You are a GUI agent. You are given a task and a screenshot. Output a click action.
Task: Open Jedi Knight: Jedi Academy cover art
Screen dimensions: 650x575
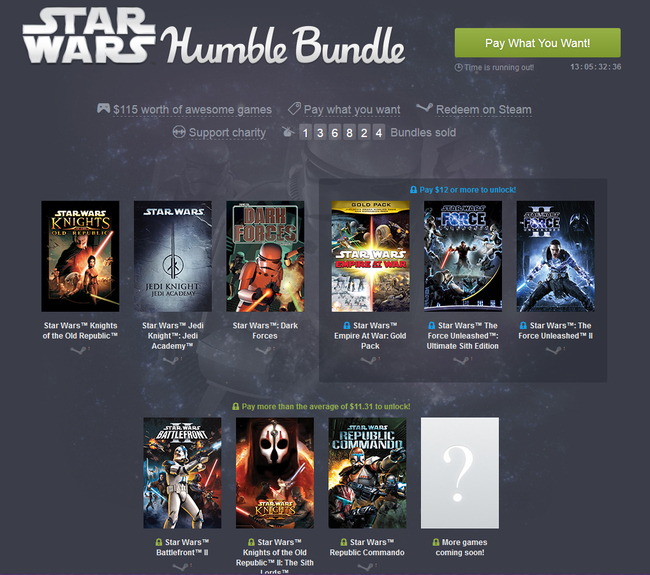coord(173,256)
